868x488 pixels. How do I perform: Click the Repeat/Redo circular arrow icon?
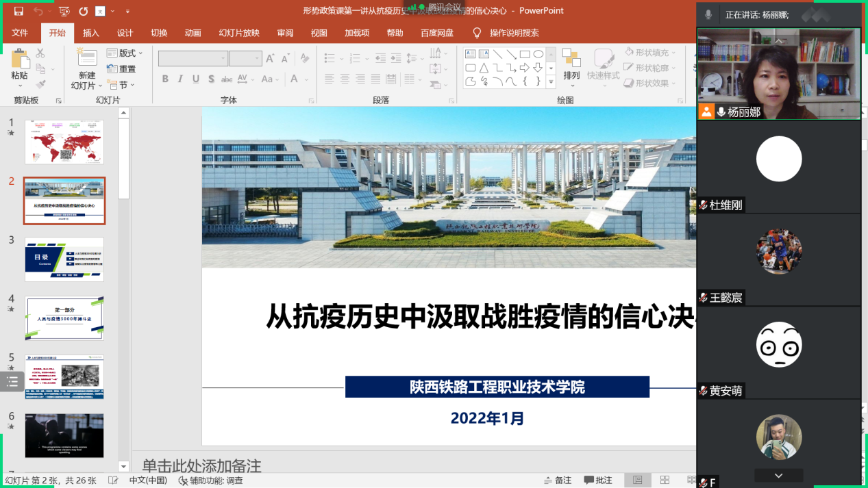click(x=84, y=11)
